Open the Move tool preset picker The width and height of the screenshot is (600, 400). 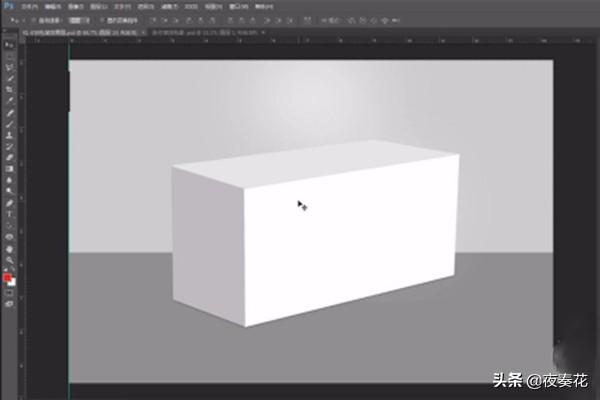click(14, 19)
